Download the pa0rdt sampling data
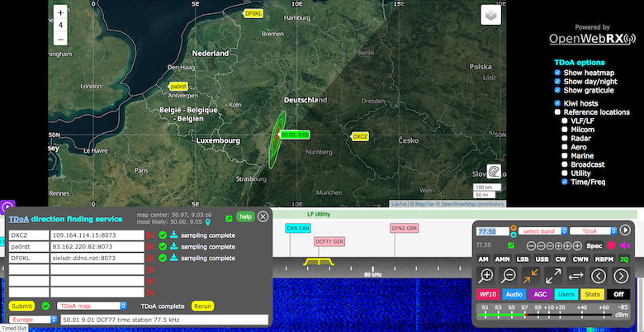The width and height of the screenshot is (644, 332). coord(174,246)
